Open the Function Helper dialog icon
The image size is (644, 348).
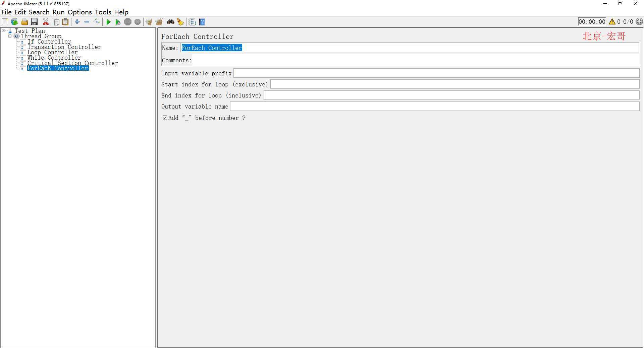click(x=192, y=22)
